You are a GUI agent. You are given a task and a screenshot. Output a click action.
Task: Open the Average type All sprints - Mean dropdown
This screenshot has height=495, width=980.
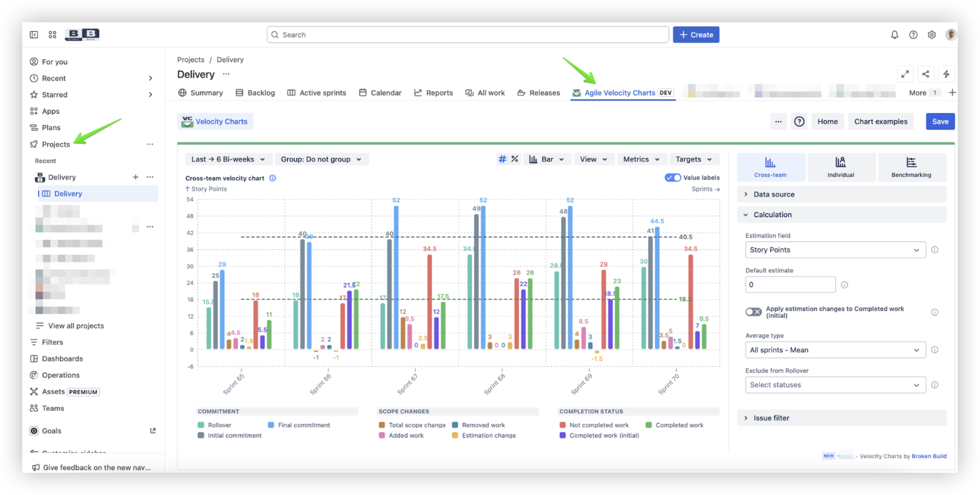tap(835, 350)
